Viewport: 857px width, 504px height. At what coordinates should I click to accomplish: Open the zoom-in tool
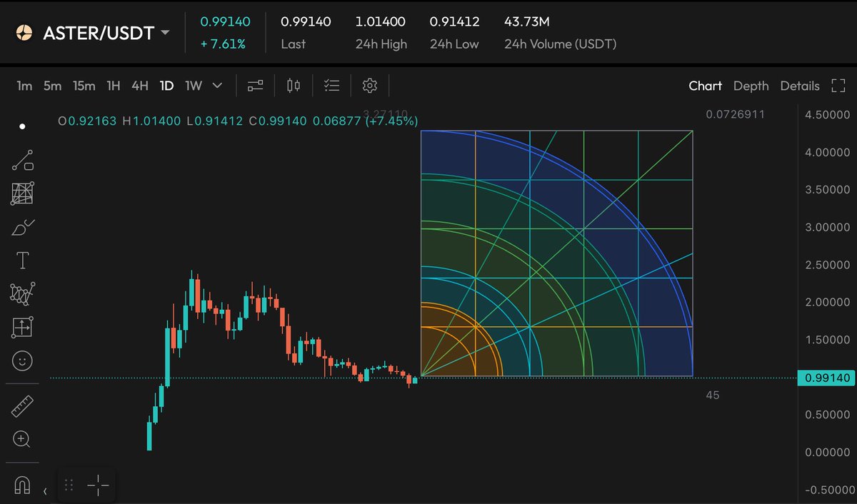pyautogui.click(x=22, y=439)
